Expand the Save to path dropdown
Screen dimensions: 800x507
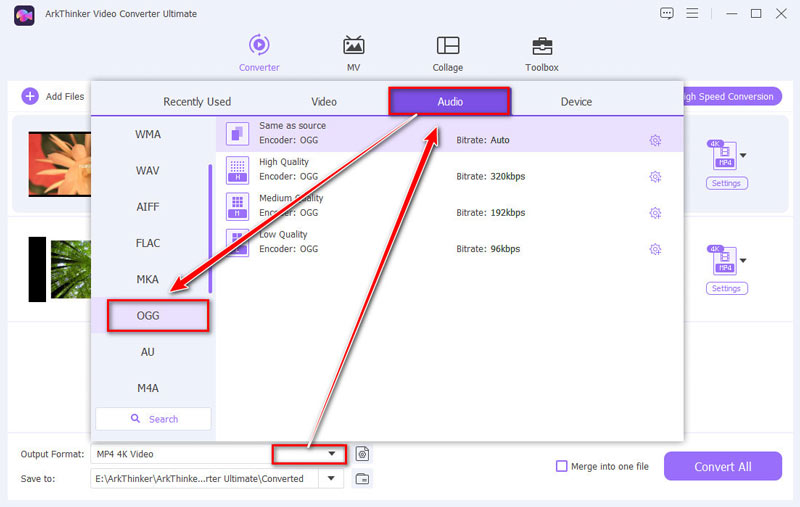pos(331,478)
